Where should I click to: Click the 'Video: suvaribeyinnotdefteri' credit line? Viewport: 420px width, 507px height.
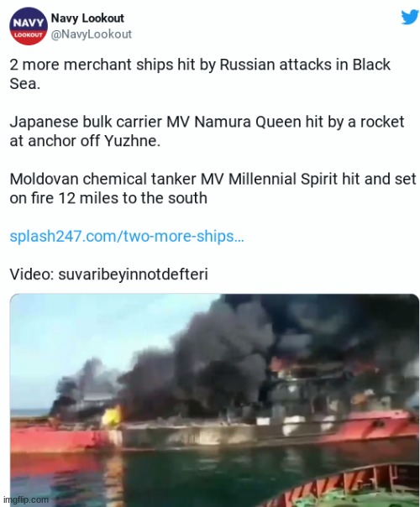(x=108, y=274)
